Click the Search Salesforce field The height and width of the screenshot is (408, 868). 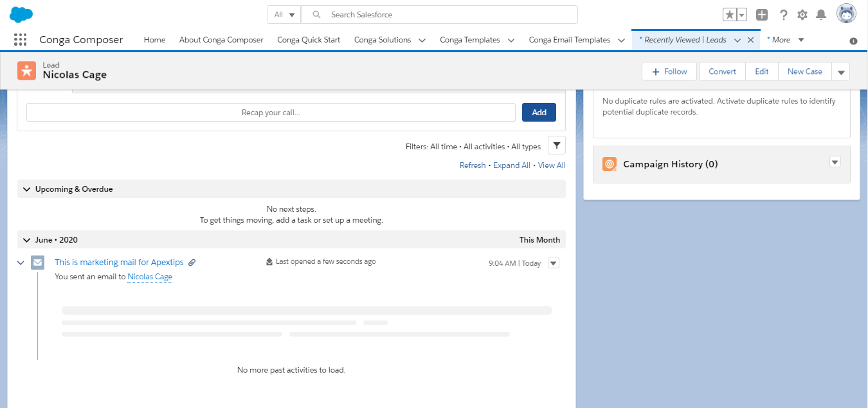point(440,15)
